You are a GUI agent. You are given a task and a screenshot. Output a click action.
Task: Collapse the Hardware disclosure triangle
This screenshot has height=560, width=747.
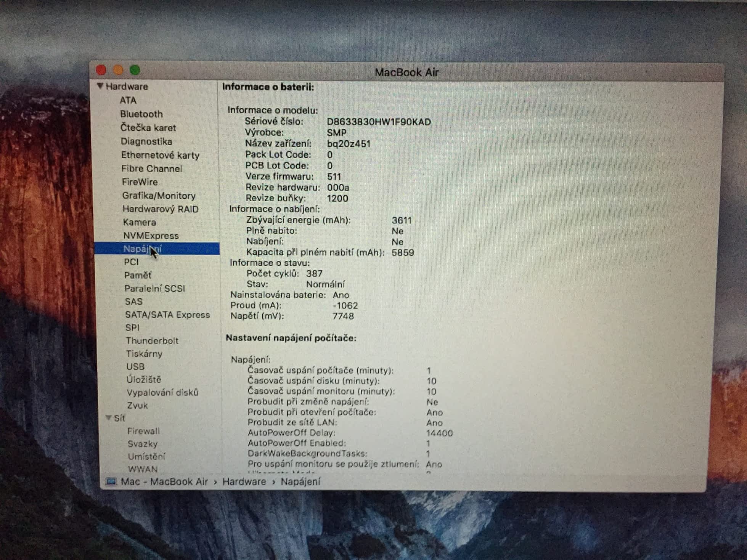(x=100, y=86)
